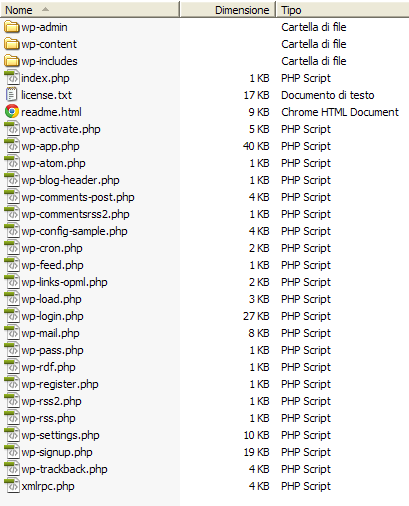Click the wp-links-opml.php file icon

[12, 282]
